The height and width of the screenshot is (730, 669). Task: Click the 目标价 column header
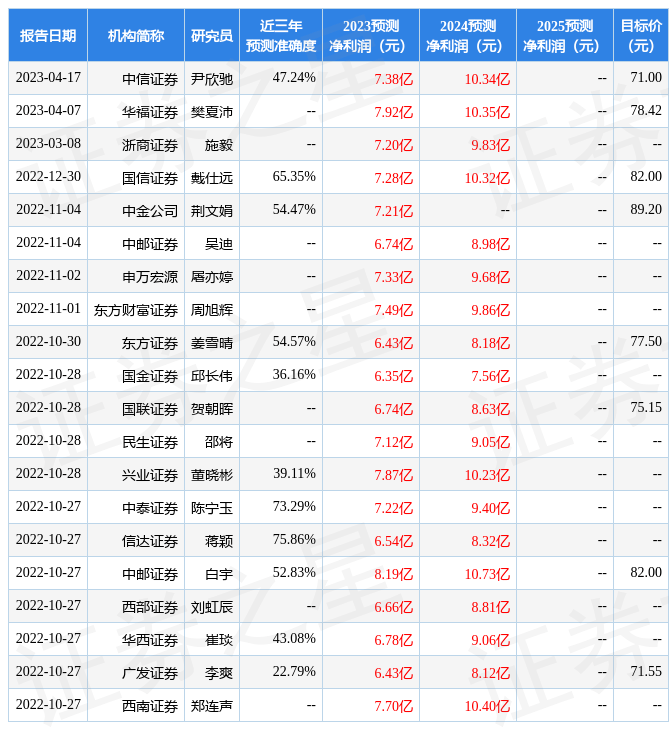641,35
